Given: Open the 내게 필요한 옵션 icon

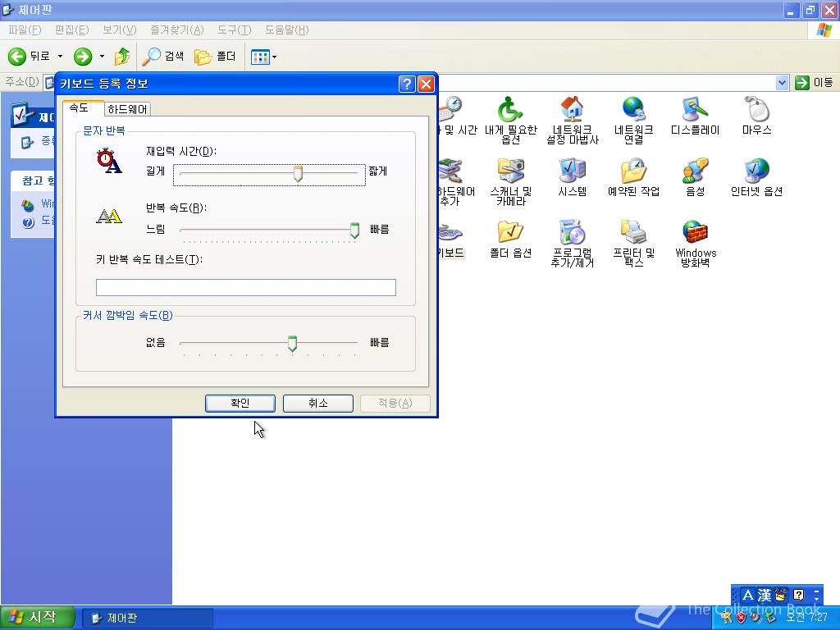Looking at the screenshot, I should [x=510, y=121].
